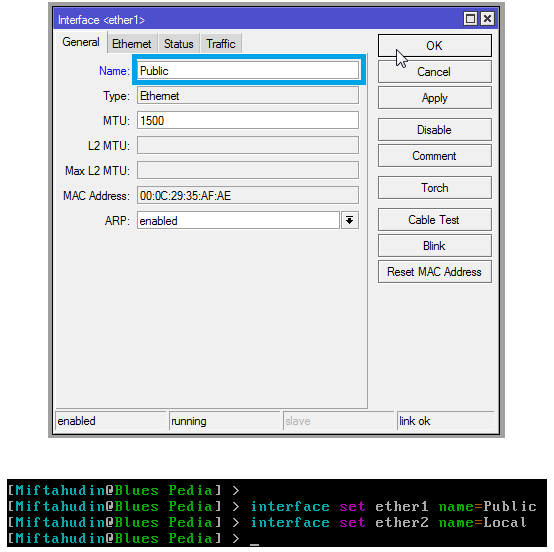Close the Interface ether1 window
The width and height of the screenshot is (554, 552).
click(487, 19)
